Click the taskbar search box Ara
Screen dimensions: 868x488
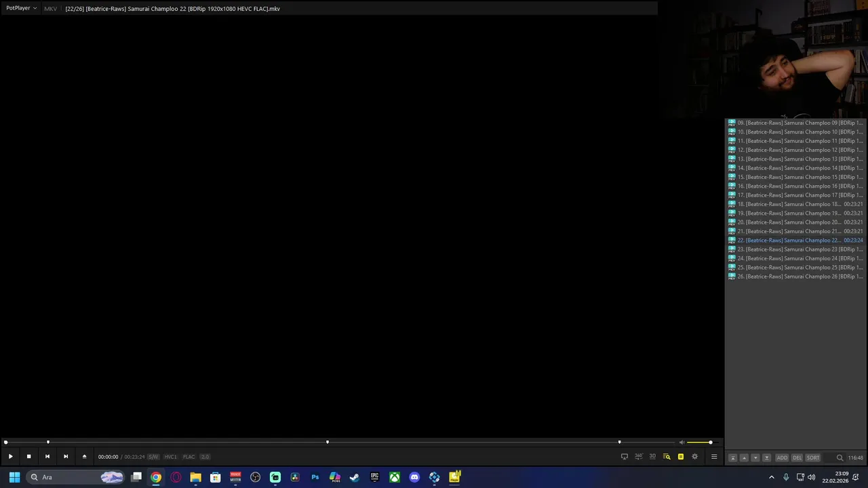tap(76, 477)
